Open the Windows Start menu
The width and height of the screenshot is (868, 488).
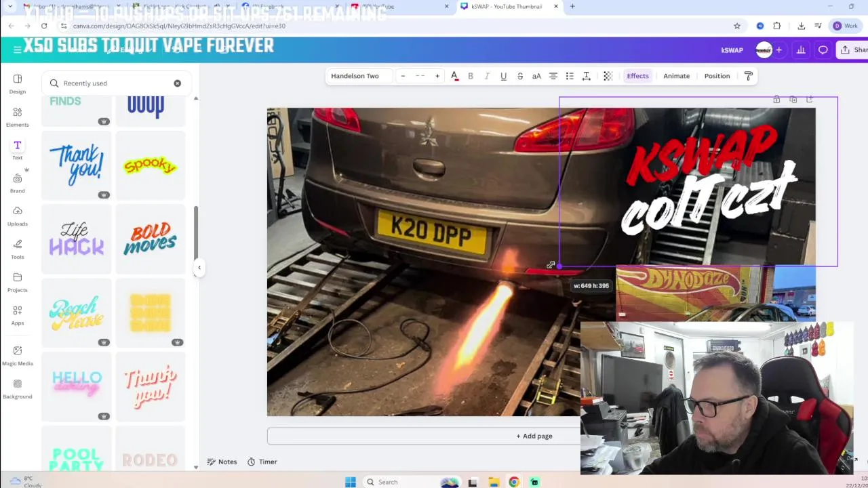[x=351, y=482]
